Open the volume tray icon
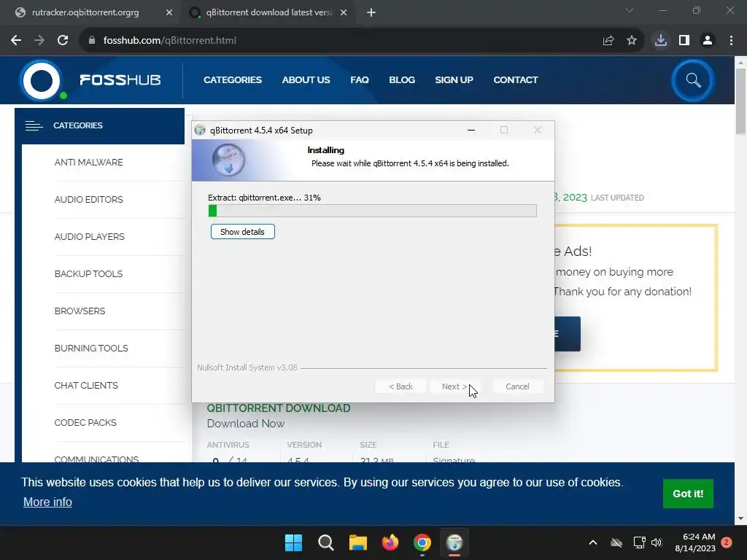The image size is (747, 560). [x=657, y=542]
